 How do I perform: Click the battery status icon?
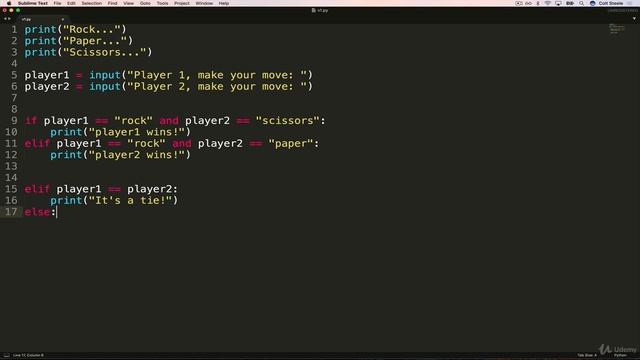pos(570,3)
